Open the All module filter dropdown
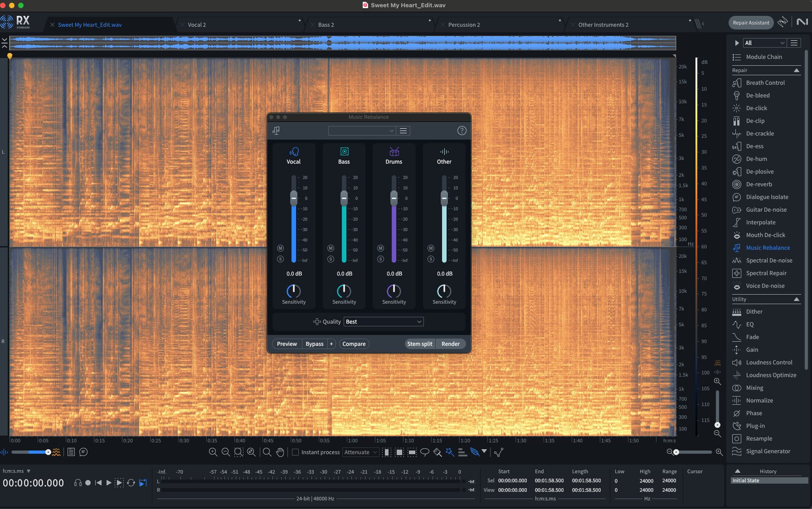Viewport: 812px width, 509px height. tap(765, 43)
